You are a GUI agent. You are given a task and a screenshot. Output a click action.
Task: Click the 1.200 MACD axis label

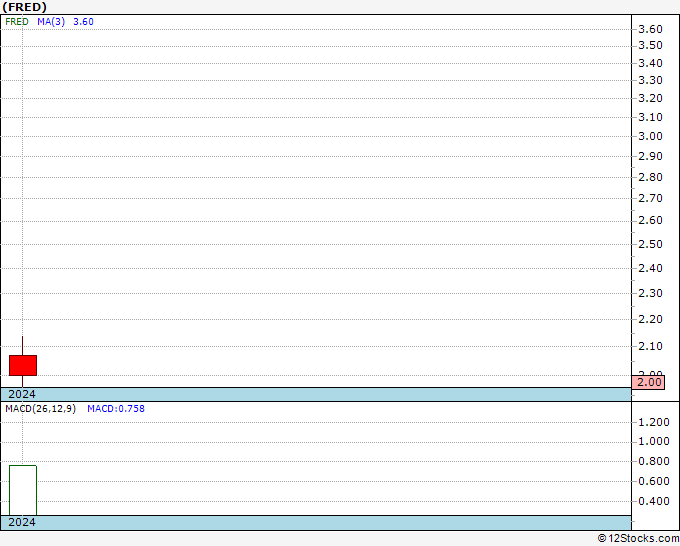654,422
